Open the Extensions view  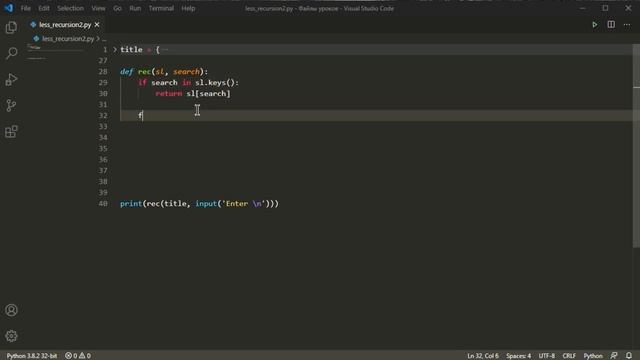click(x=11, y=131)
